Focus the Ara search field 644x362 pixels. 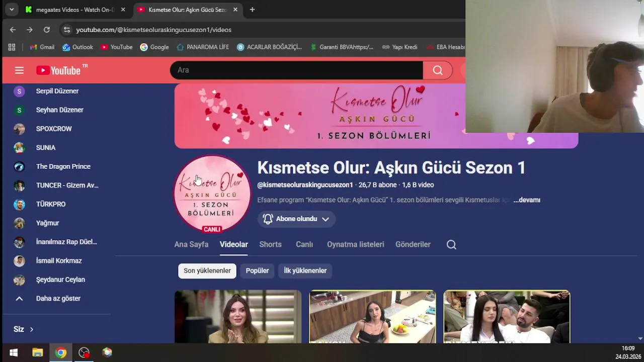click(x=296, y=70)
